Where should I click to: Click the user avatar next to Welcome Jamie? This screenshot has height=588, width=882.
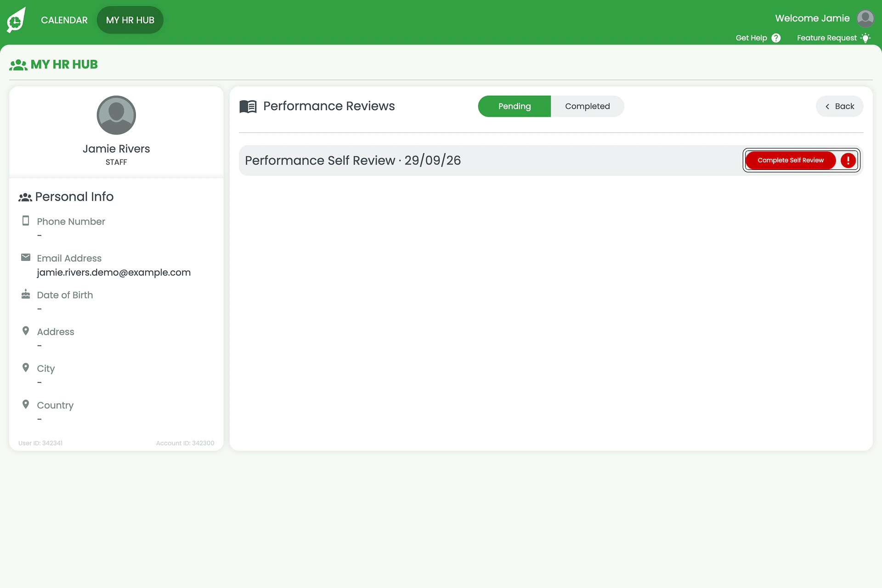[865, 18]
